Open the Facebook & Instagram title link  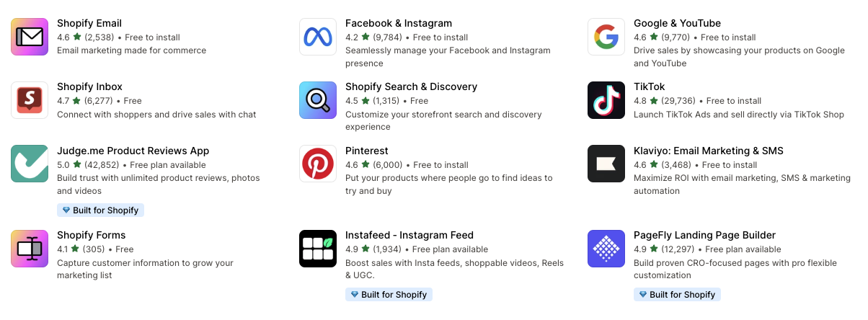point(399,23)
